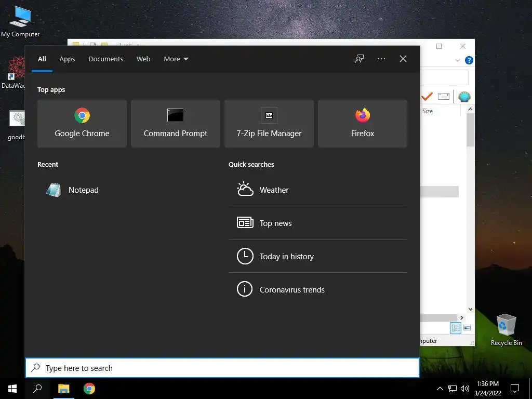Screen dimensions: 532x399
Task: Open Top news quick search
Action: (318, 223)
